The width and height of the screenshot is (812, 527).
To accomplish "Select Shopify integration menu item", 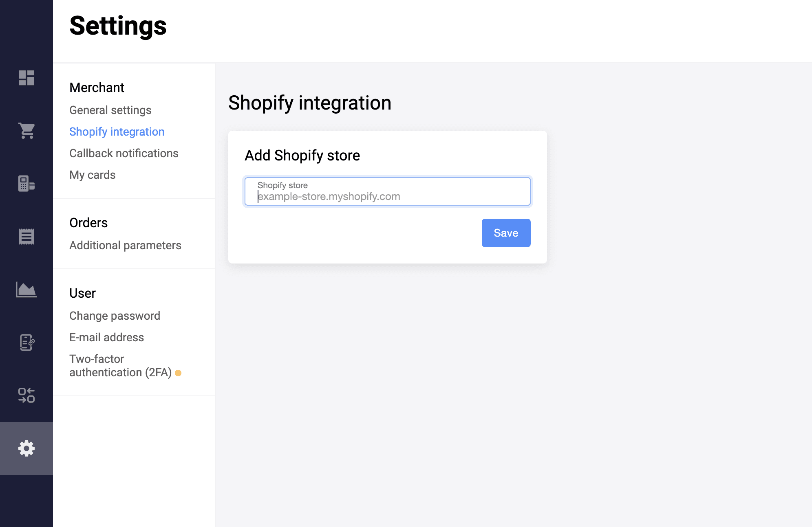I will point(117,132).
